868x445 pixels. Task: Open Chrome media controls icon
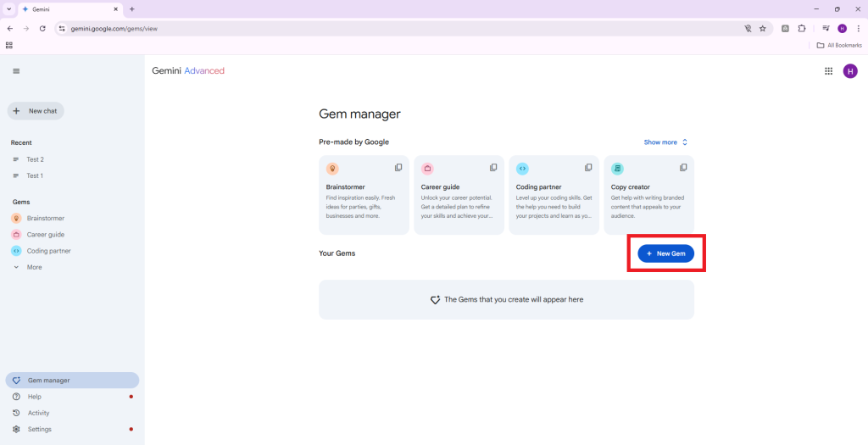pos(826,28)
